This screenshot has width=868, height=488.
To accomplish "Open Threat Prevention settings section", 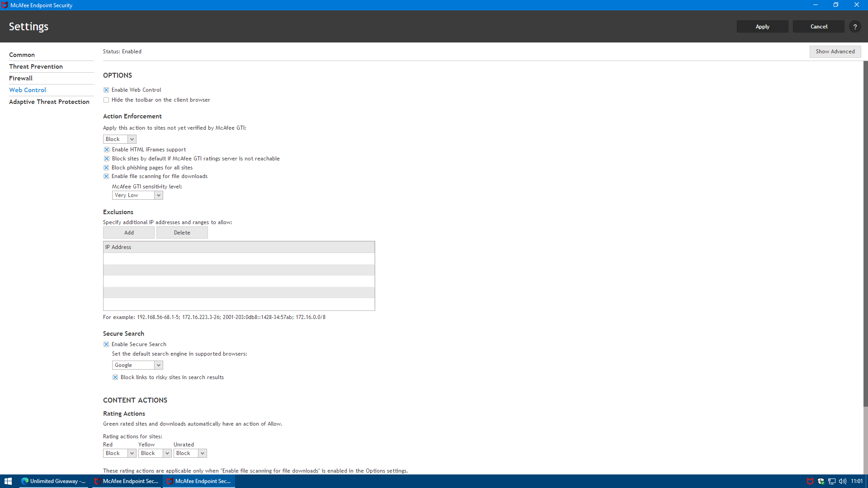I will coord(36,66).
